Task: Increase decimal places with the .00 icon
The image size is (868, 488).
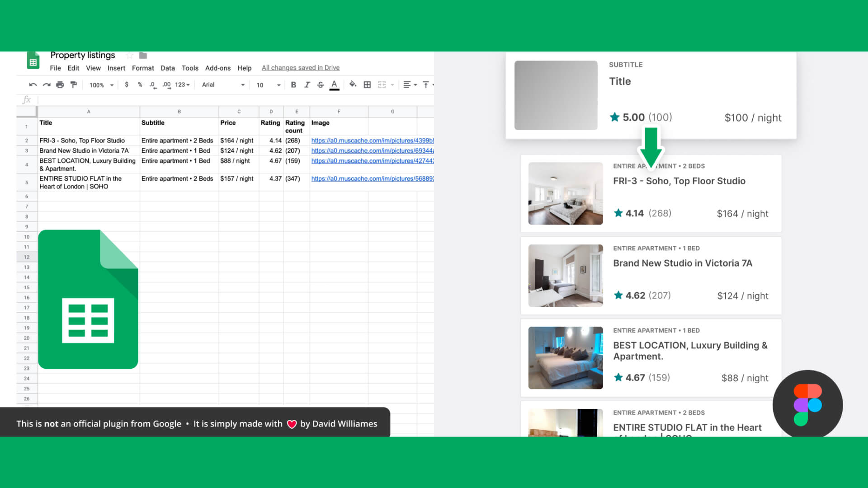Action: (167, 84)
